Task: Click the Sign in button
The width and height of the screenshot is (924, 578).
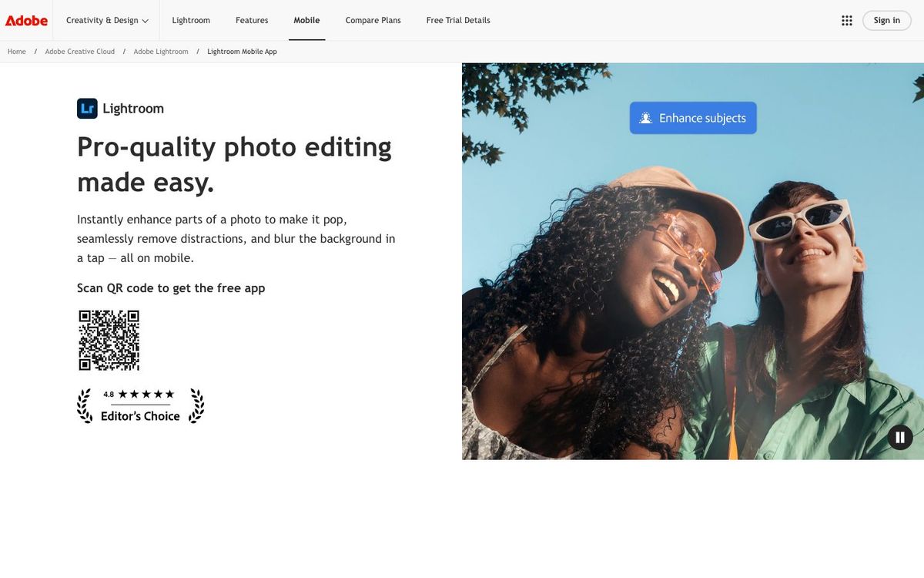Action: point(887,21)
